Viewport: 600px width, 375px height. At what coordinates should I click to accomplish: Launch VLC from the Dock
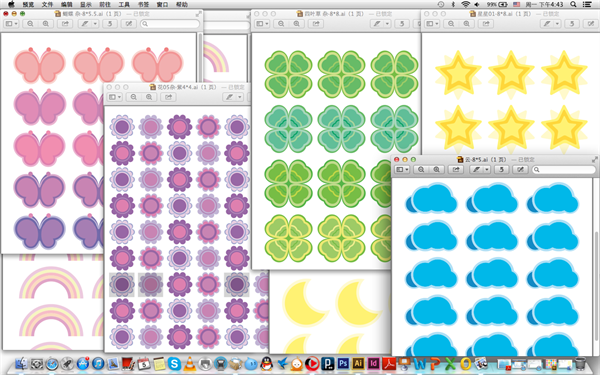coord(189,363)
